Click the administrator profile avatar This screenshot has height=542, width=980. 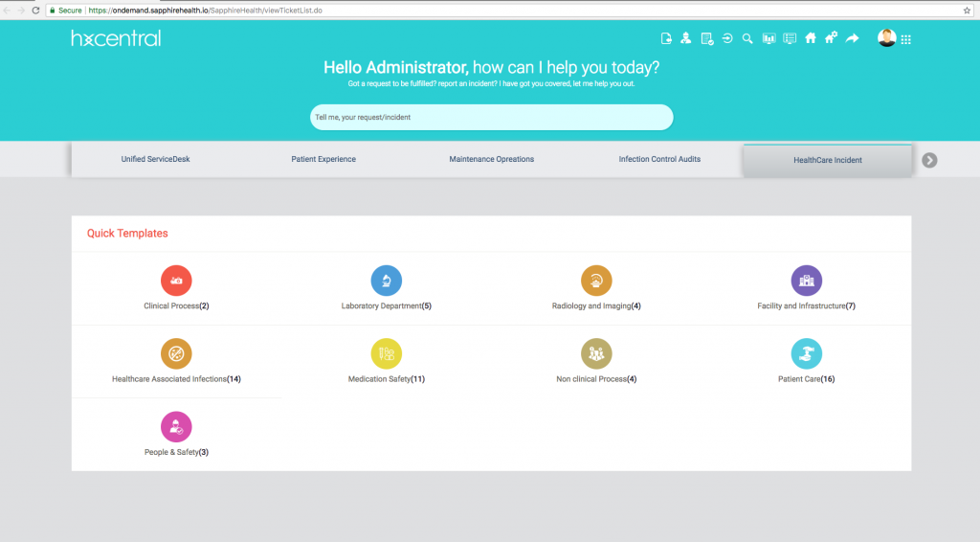(x=886, y=38)
